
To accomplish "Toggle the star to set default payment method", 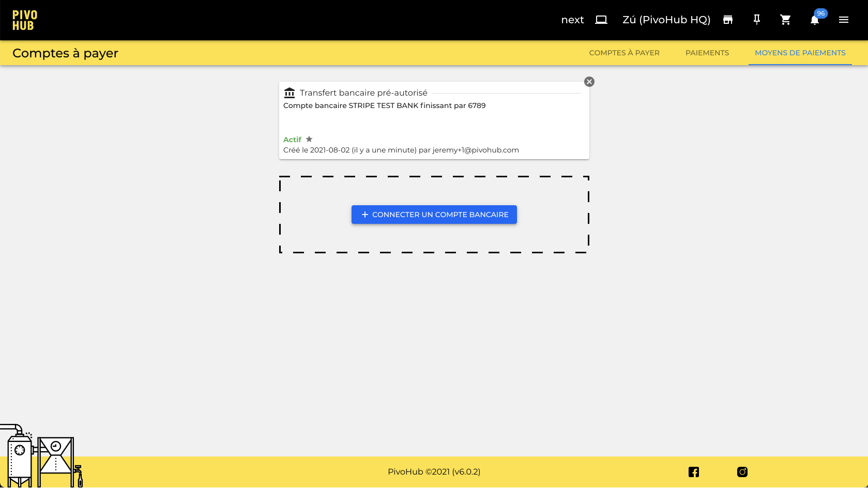I will coord(309,139).
